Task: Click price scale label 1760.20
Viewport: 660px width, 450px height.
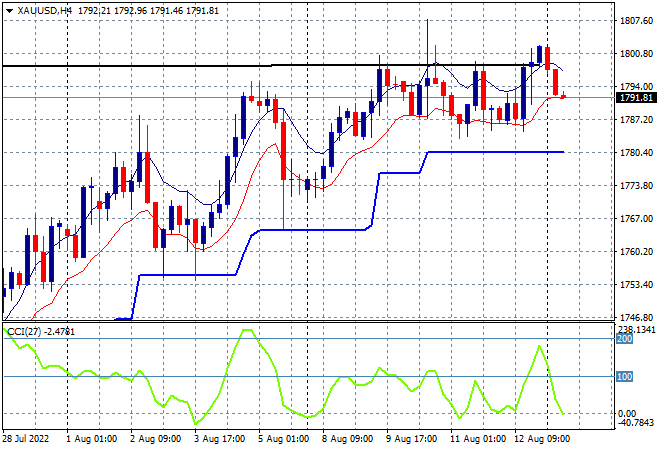Action: [636, 252]
